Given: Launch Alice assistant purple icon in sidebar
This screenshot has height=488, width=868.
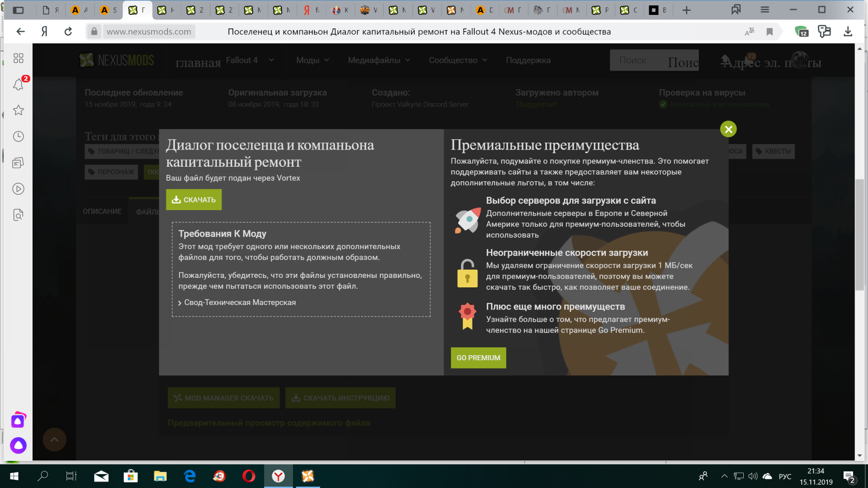Looking at the screenshot, I should pyautogui.click(x=19, y=446).
